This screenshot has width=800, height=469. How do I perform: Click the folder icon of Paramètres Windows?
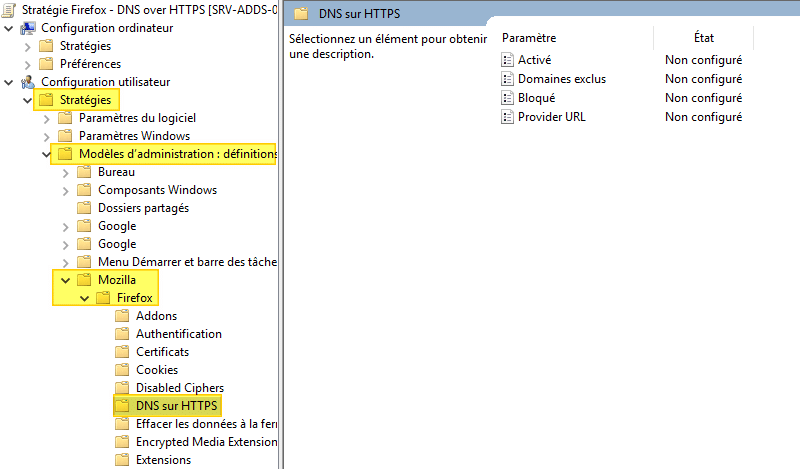click(65, 136)
